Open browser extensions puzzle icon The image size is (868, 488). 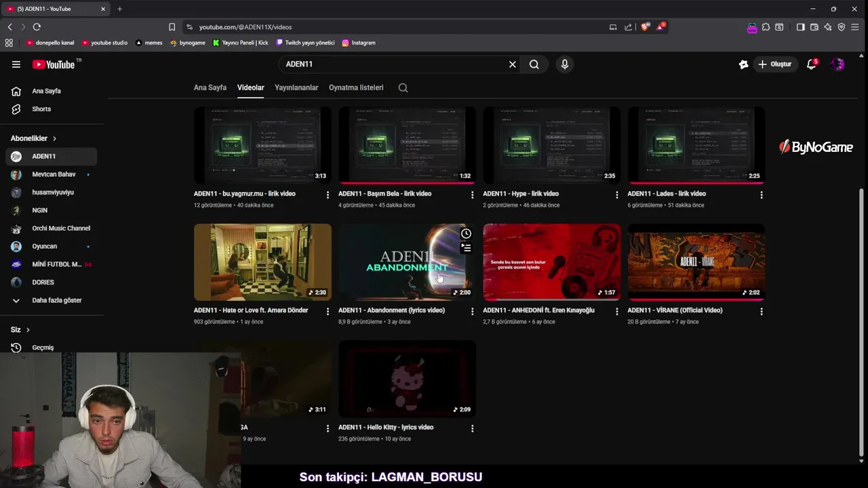pyautogui.click(x=766, y=27)
